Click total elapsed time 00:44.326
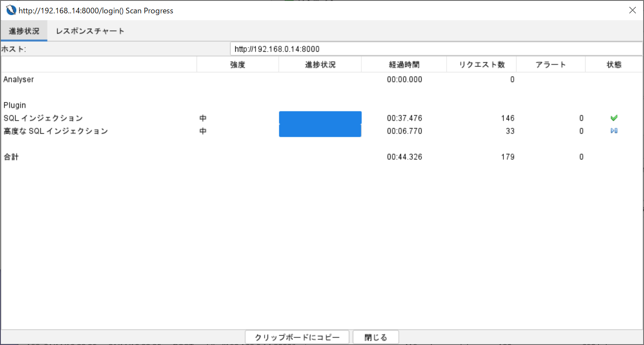 click(x=404, y=157)
